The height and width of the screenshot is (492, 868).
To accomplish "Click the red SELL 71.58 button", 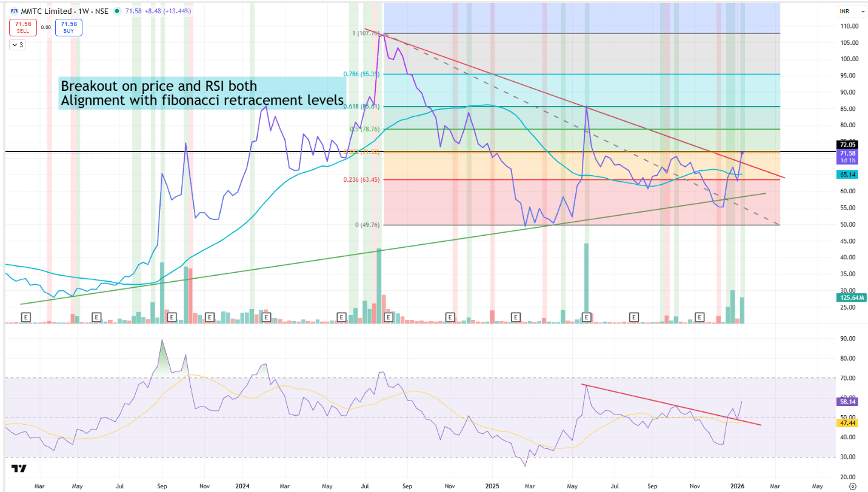I will (22, 27).
